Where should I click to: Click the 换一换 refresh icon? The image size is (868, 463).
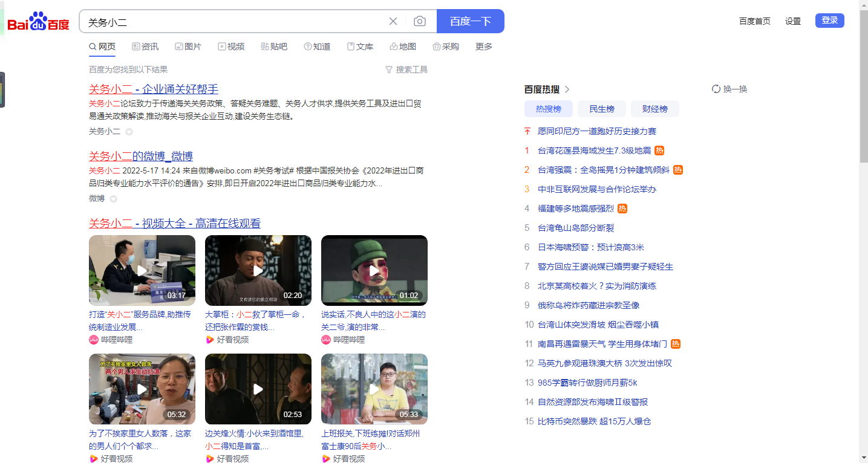pyautogui.click(x=716, y=89)
